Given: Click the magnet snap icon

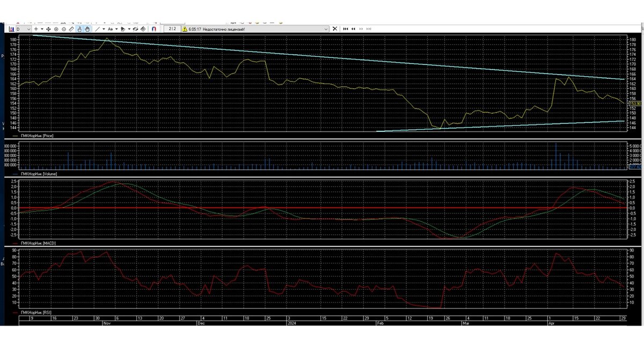Looking at the screenshot, I should pos(154,29).
